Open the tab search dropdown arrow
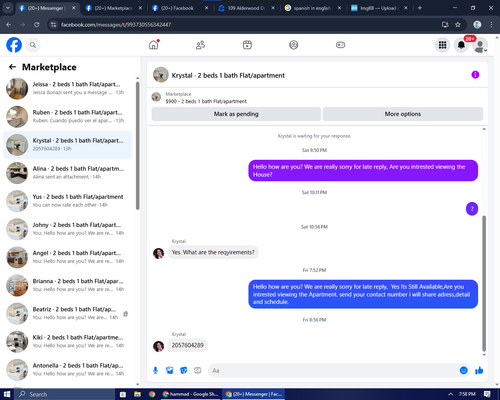 [7, 8]
